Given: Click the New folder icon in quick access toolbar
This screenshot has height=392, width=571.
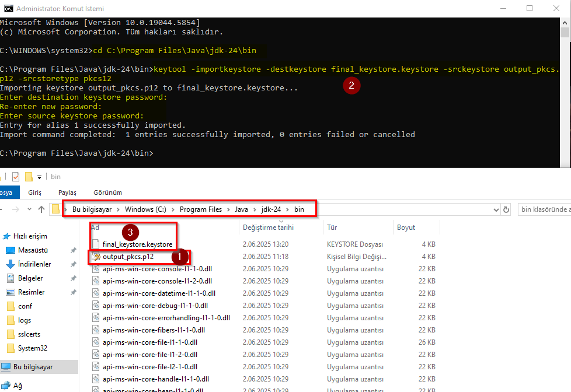Looking at the screenshot, I should (x=29, y=177).
